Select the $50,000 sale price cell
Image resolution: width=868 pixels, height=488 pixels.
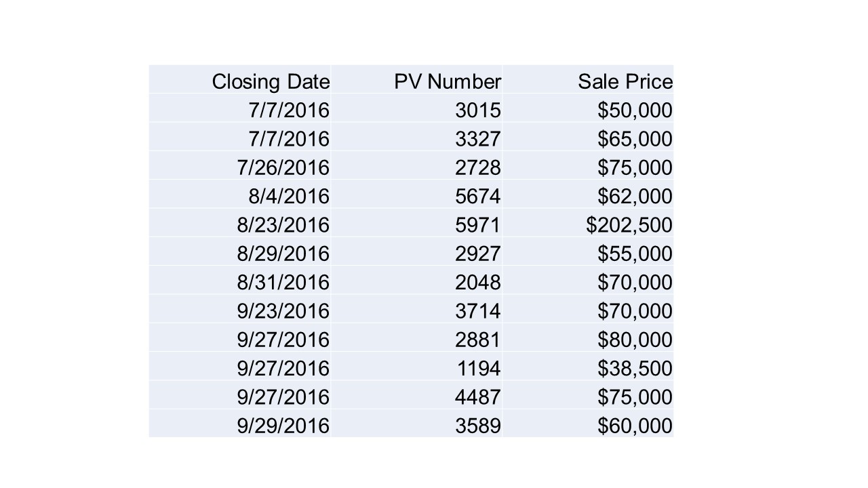click(x=588, y=109)
